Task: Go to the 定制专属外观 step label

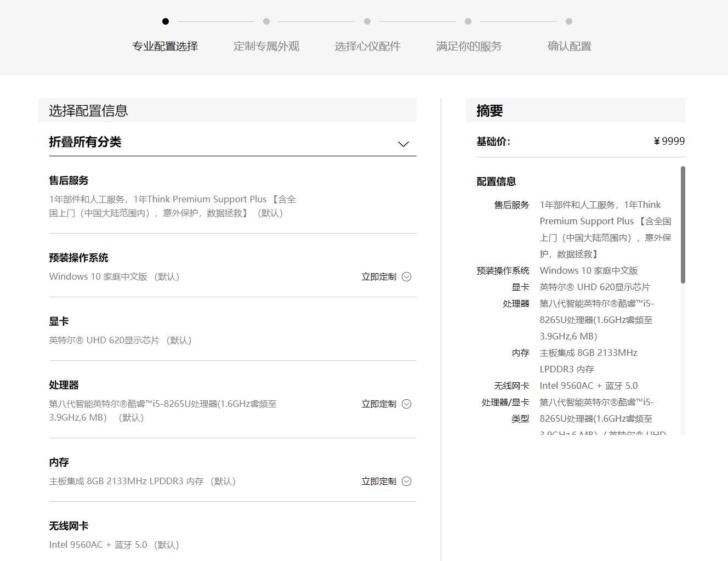Action: click(266, 47)
